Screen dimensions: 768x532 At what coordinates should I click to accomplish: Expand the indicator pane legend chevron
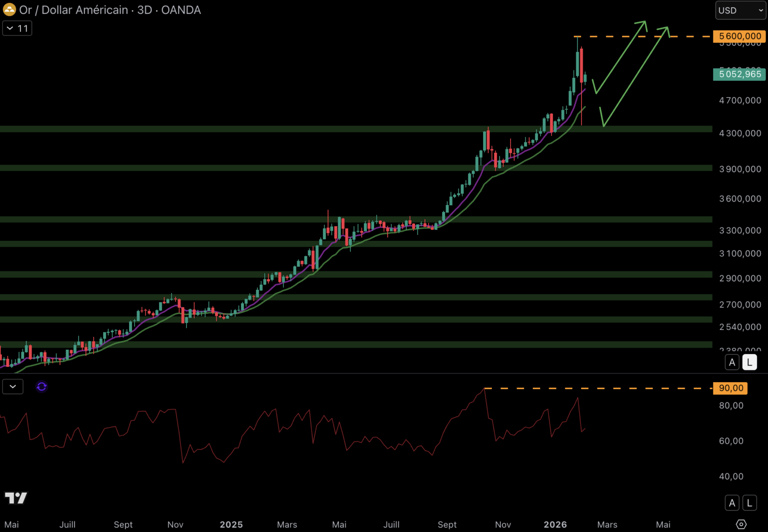coord(13,387)
